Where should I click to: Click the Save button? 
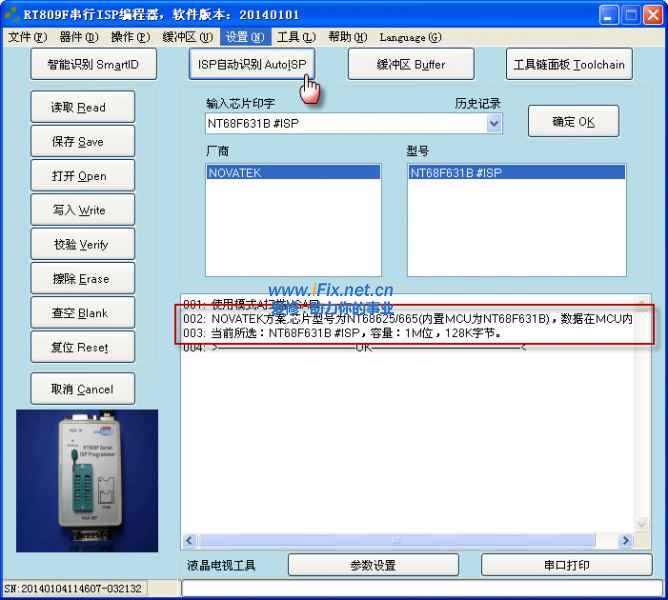pyautogui.click(x=79, y=142)
